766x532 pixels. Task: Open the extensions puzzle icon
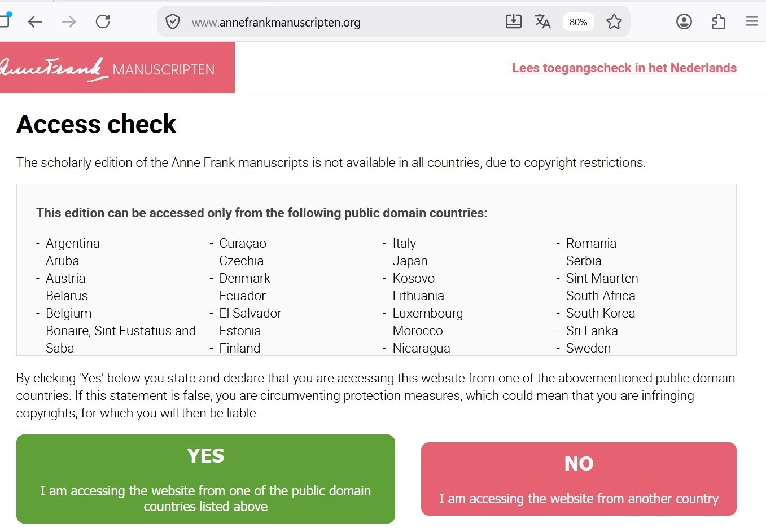[719, 21]
